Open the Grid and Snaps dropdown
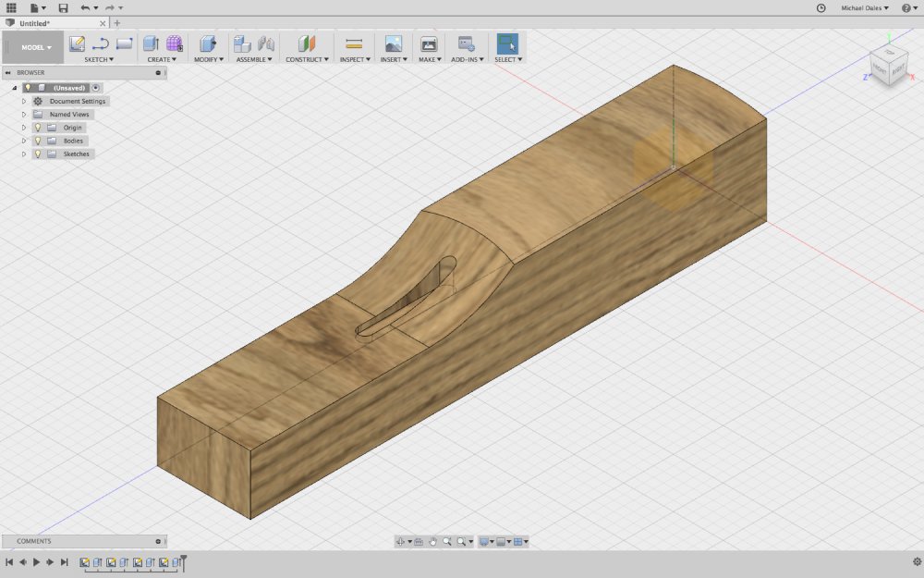The height and width of the screenshot is (578, 924). (x=504, y=541)
